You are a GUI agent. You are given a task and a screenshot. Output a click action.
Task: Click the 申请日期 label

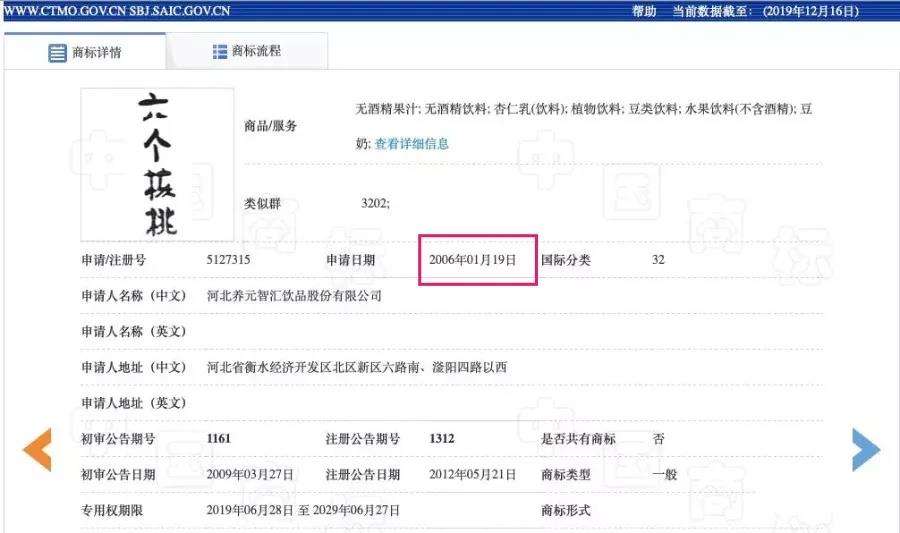point(351,260)
